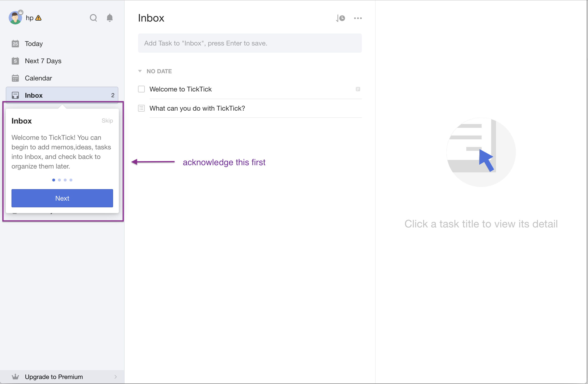The width and height of the screenshot is (588, 384).
Task: Open Upgrade to Premium
Action: click(62, 377)
